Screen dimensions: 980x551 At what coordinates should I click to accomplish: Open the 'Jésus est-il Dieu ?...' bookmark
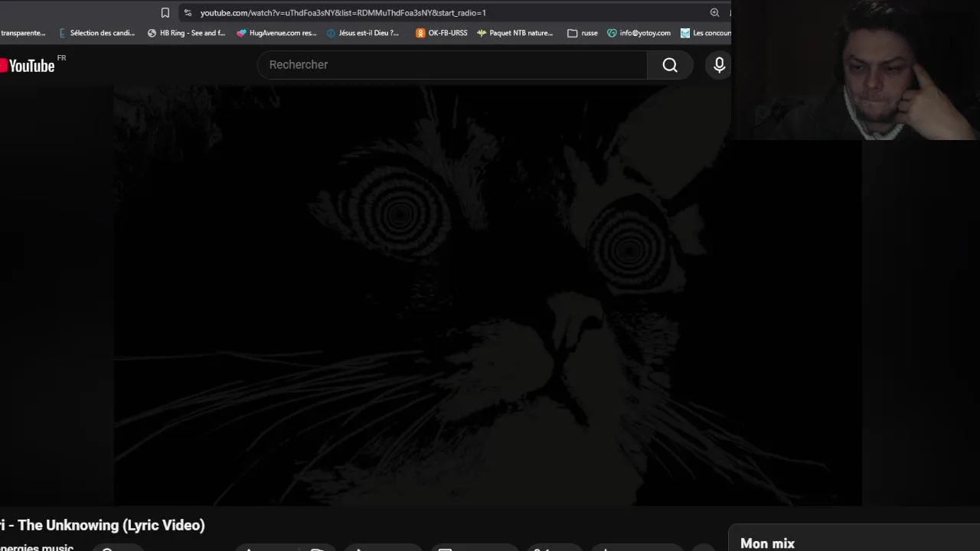(x=363, y=33)
